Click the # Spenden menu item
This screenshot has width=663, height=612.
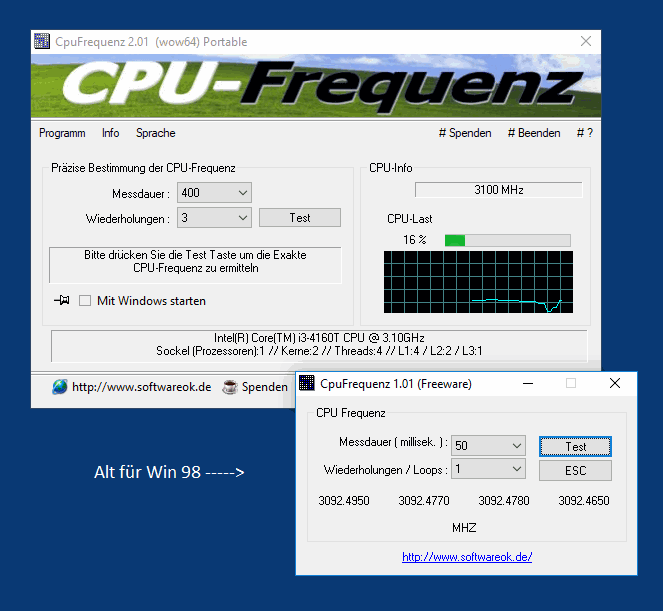(465, 133)
